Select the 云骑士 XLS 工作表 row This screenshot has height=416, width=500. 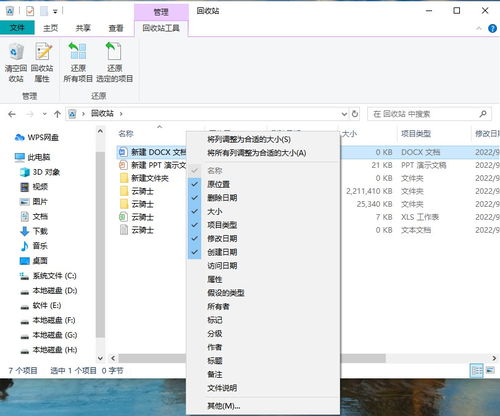[x=137, y=217]
